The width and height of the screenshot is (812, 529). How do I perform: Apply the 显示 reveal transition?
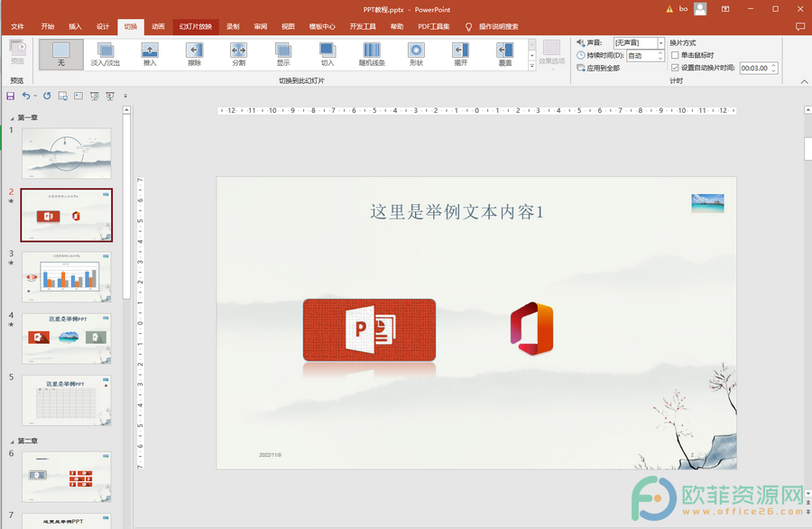click(x=283, y=54)
